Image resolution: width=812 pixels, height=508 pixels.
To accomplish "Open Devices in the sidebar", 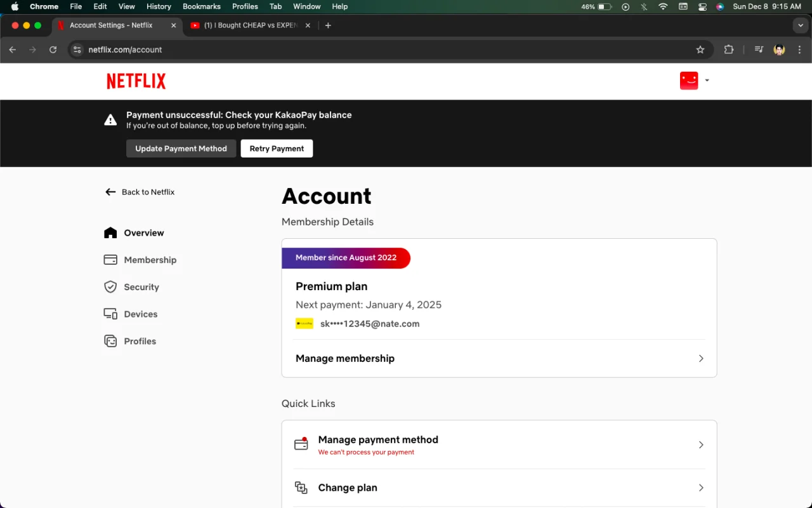I will coord(141,314).
